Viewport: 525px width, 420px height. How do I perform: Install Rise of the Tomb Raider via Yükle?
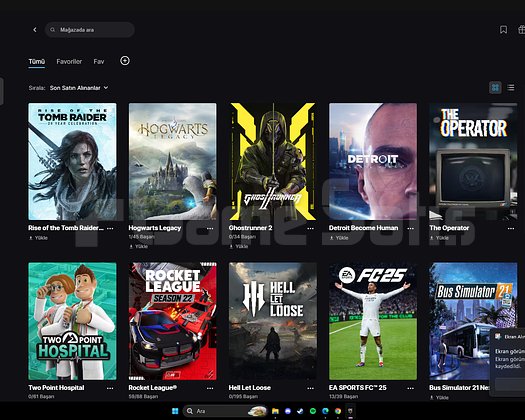pyautogui.click(x=39, y=238)
